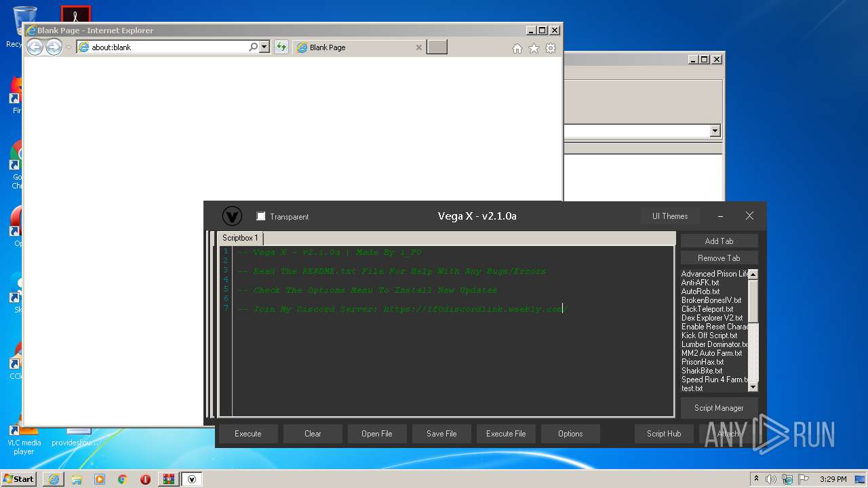868x488 pixels.
Task: Open File Explorer from taskbar
Action: (77, 479)
